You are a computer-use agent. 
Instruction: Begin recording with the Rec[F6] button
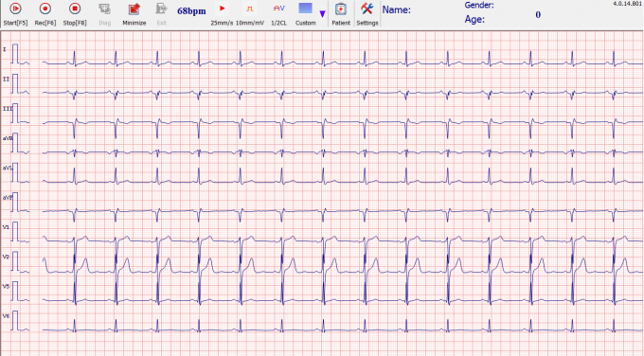pyautogui.click(x=45, y=14)
